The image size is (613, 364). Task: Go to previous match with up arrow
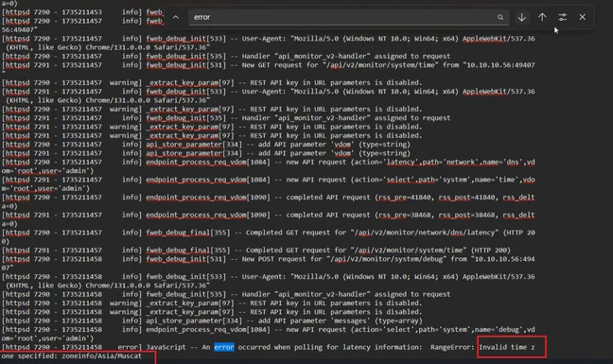click(x=542, y=17)
